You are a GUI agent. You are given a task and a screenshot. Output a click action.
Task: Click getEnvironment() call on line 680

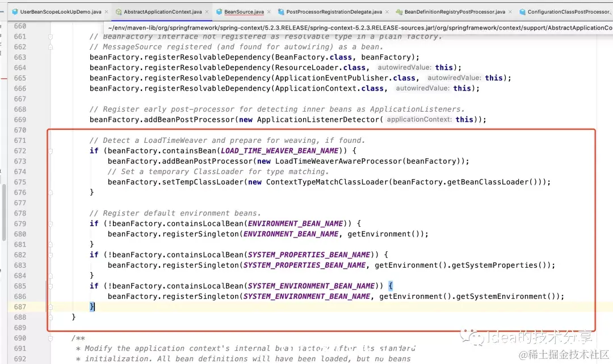pos(384,234)
